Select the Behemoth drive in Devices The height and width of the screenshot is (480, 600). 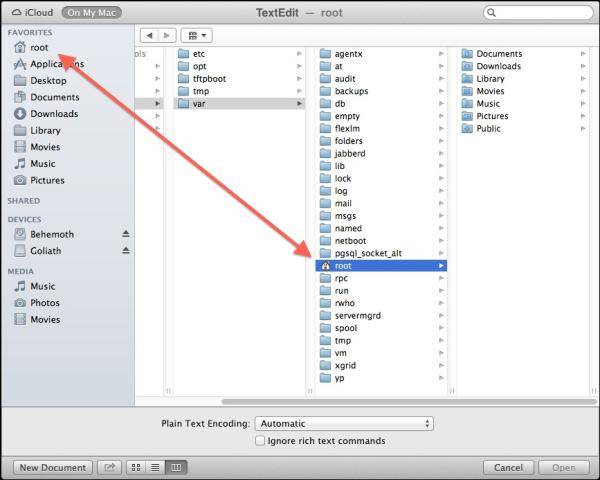[x=44, y=234]
